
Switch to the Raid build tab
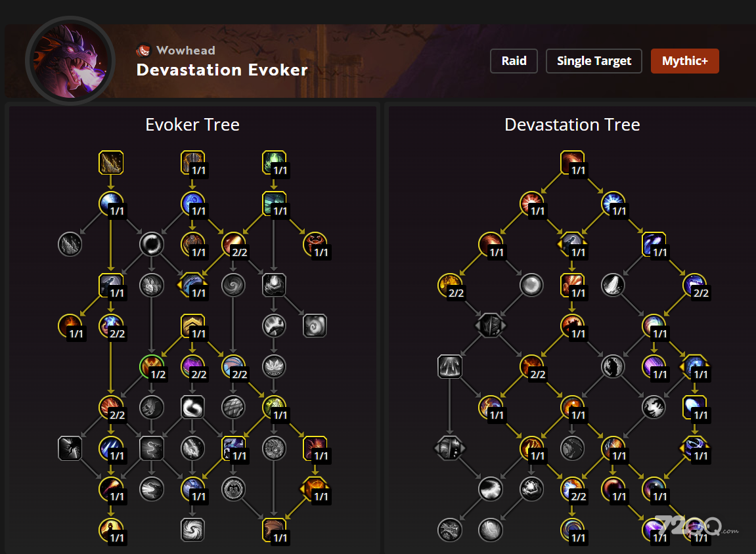pos(514,61)
